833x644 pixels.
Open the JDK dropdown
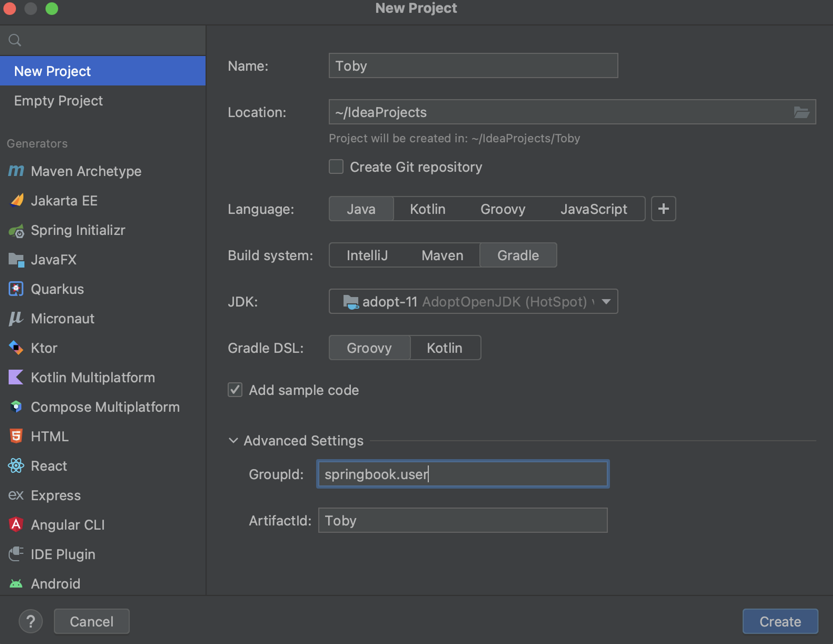[606, 301]
